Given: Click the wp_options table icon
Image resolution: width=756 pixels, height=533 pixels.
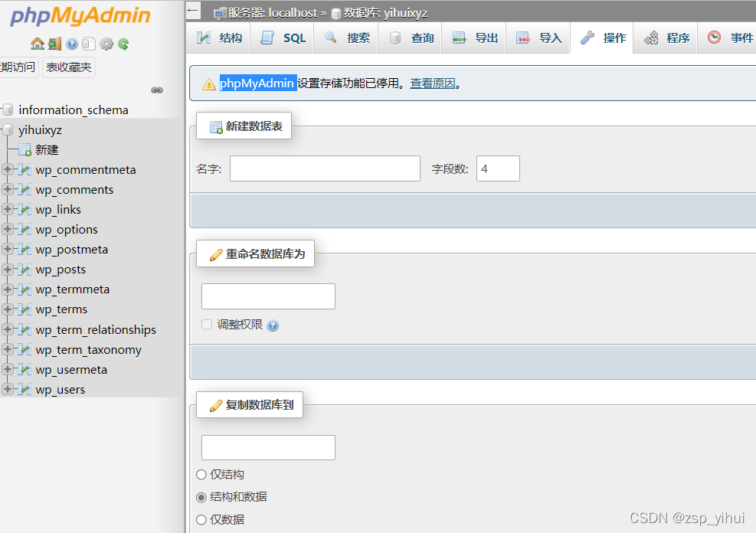Looking at the screenshot, I should (24, 230).
